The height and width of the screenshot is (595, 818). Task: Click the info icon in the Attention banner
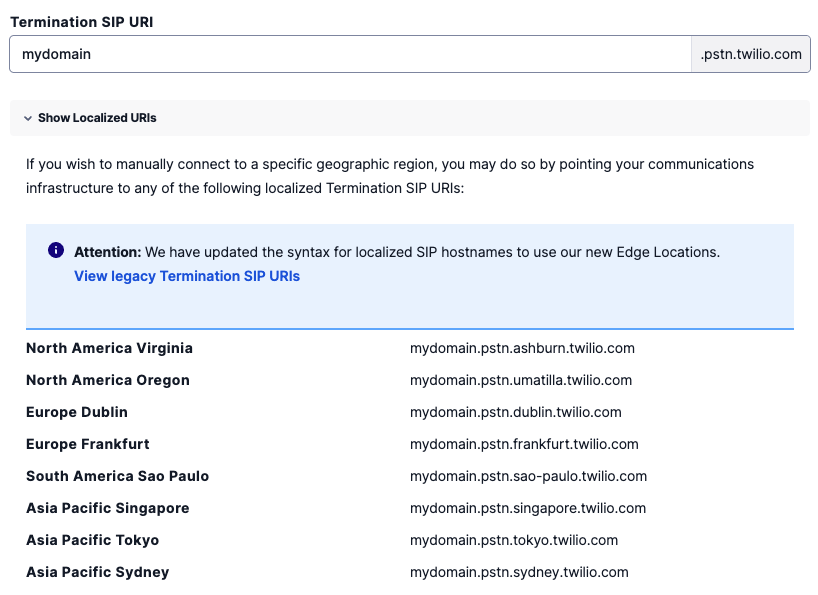click(56, 250)
